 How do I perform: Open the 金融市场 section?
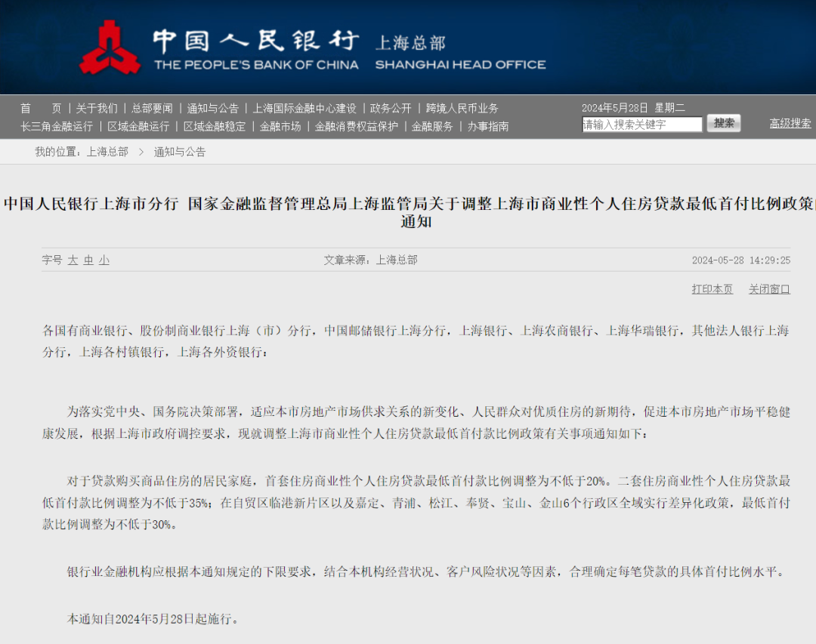[x=279, y=125]
